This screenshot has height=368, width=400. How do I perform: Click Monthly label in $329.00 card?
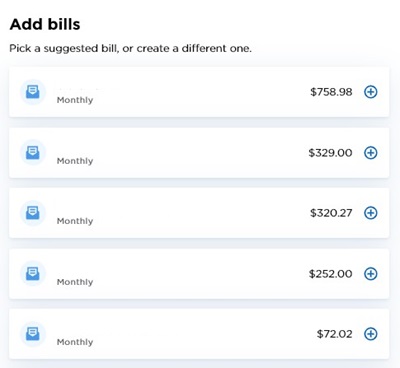coord(75,161)
